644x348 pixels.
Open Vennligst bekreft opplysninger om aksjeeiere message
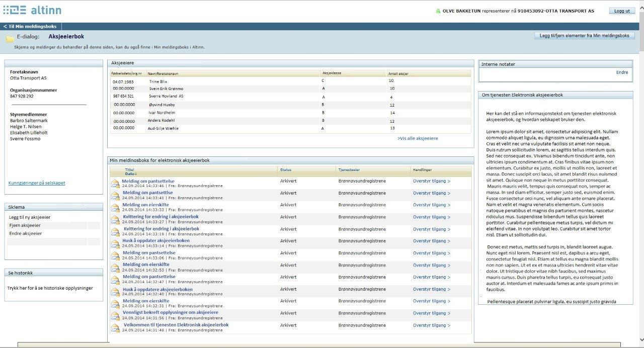tap(170, 312)
